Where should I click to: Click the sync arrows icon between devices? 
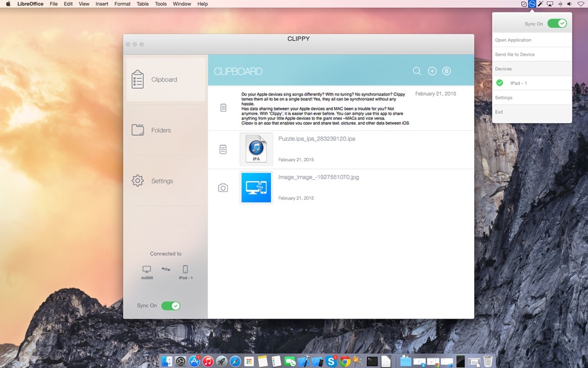[166, 269]
